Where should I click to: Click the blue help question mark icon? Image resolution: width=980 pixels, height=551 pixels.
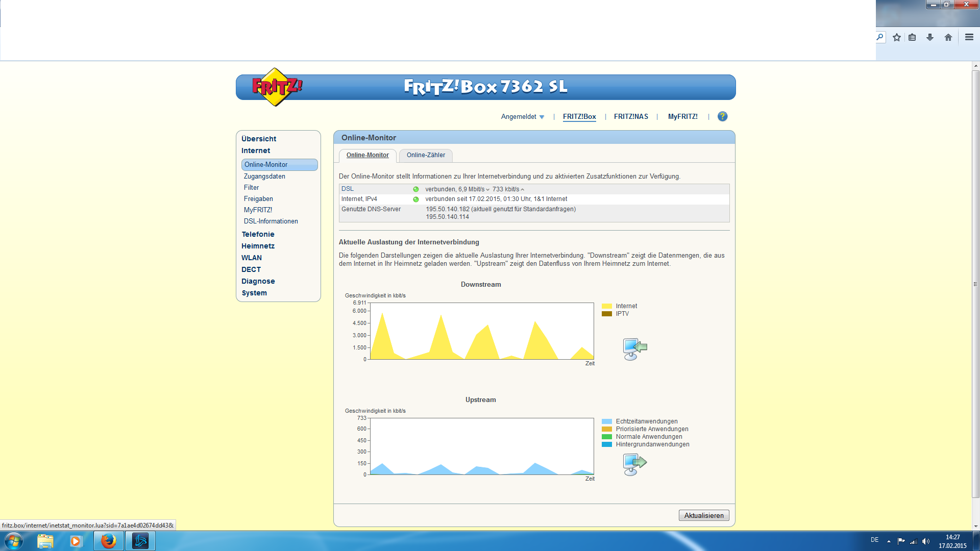[x=722, y=116]
